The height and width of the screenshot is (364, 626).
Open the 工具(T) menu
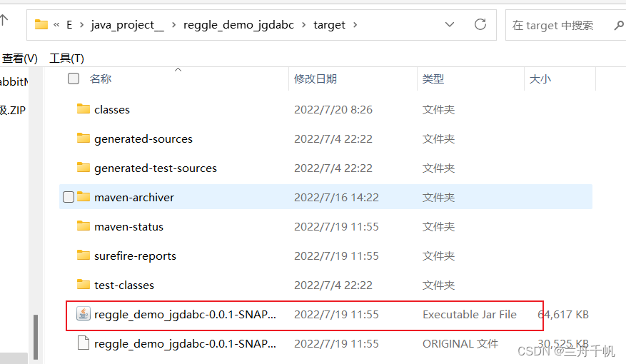pos(66,59)
